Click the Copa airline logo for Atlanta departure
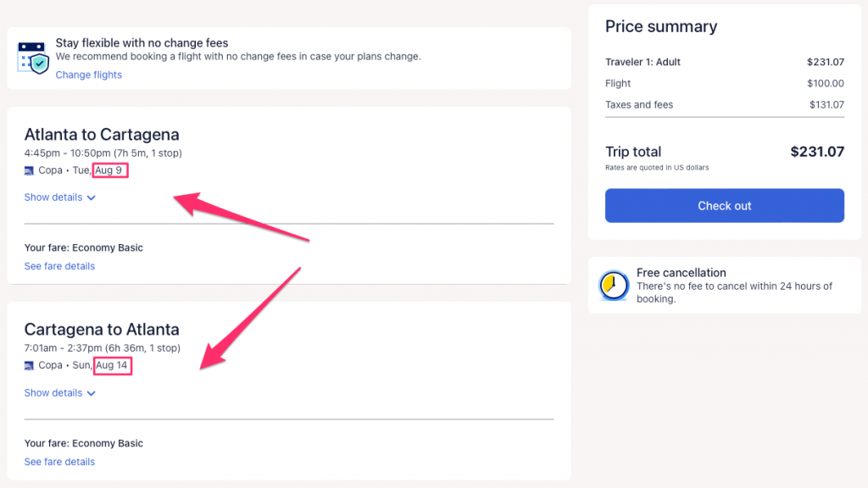Screen dimensions: 868x488 tap(30, 170)
